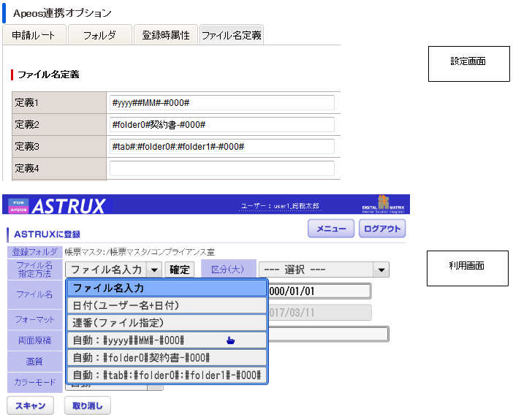Click the 区分(大) label

click(228, 270)
